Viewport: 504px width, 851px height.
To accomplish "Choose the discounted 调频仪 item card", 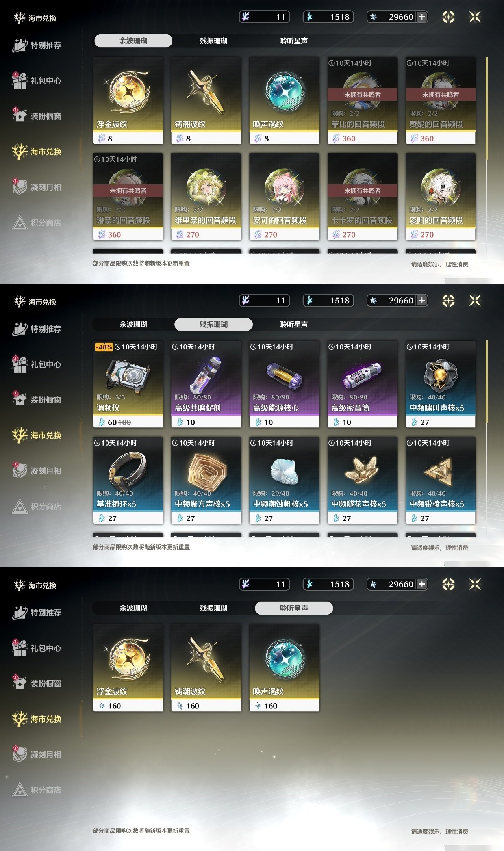I will 128,384.
